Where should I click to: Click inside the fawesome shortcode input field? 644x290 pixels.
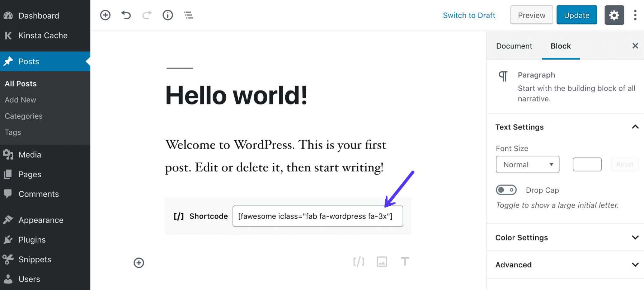[318, 216]
